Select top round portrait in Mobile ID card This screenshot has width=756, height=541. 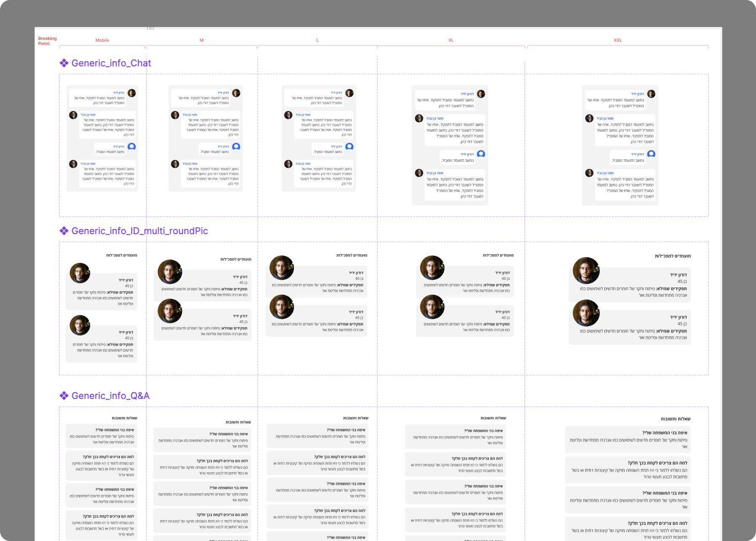click(80, 273)
